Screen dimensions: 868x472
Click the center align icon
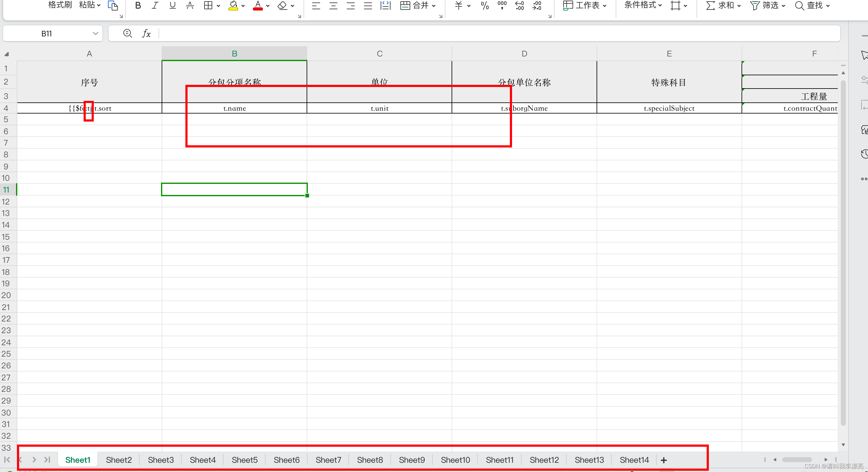(333, 5)
